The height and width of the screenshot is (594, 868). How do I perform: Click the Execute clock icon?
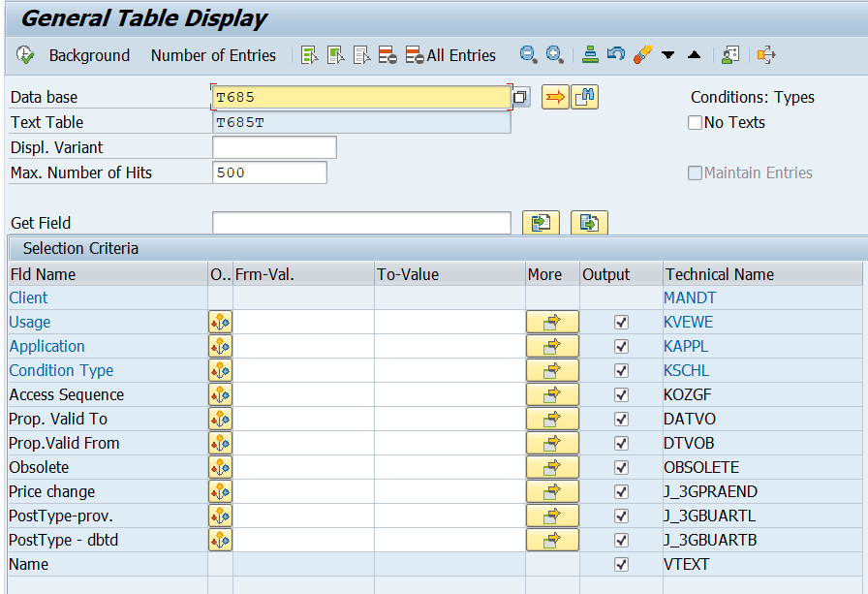25,55
